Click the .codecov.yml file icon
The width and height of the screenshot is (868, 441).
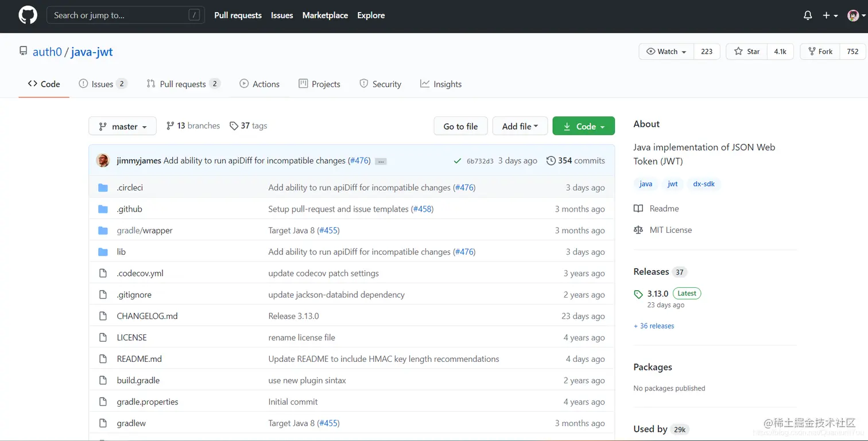103,273
